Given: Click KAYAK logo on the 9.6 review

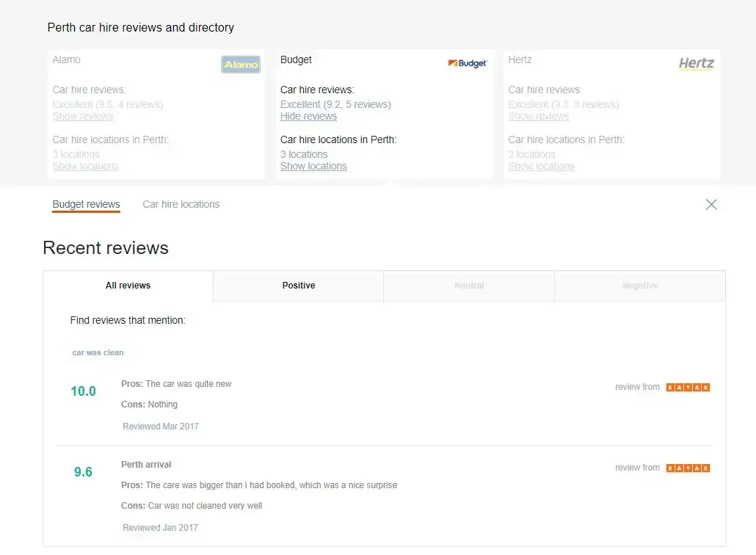Looking at the screenshot, I should [x=688, y=468].
